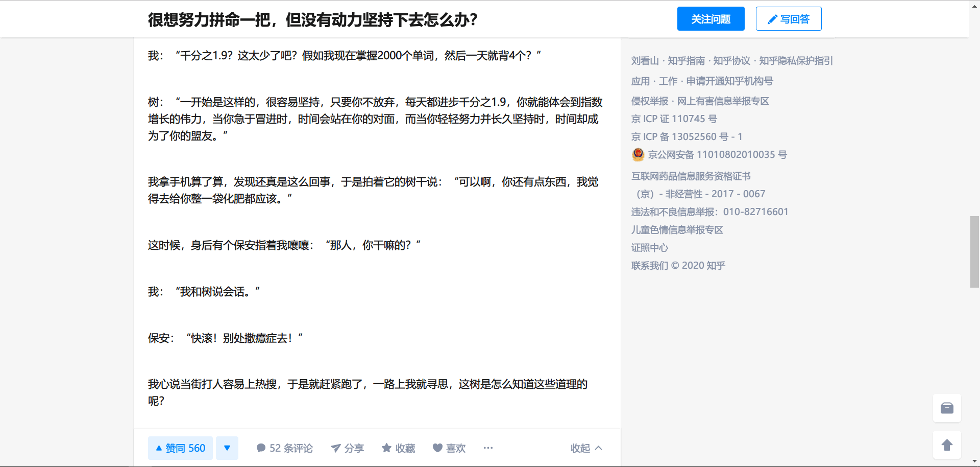
Task: Click the scrollbar down arrow
Action: [974, 462]
